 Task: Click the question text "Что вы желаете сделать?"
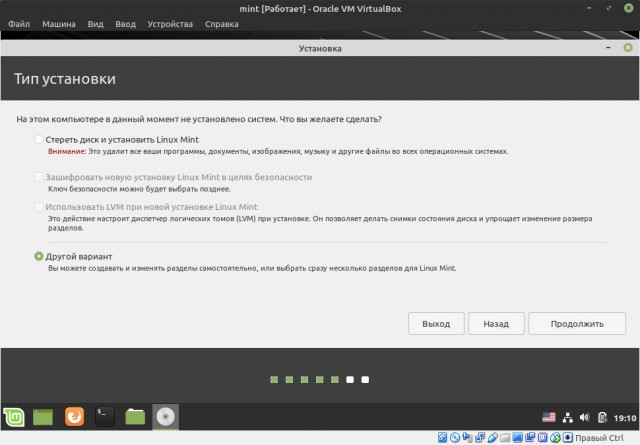[331, 119]
